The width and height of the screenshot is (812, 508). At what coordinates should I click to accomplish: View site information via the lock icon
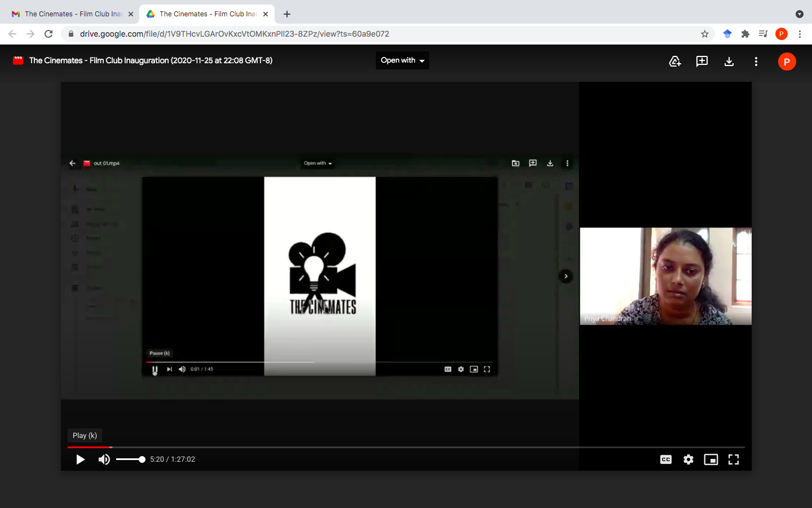click(70, 34)
